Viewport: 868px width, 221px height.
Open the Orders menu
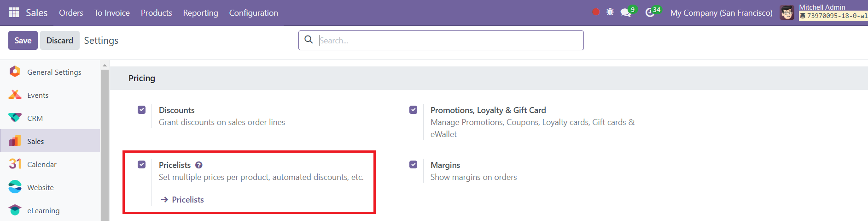[x=71, y=13]
